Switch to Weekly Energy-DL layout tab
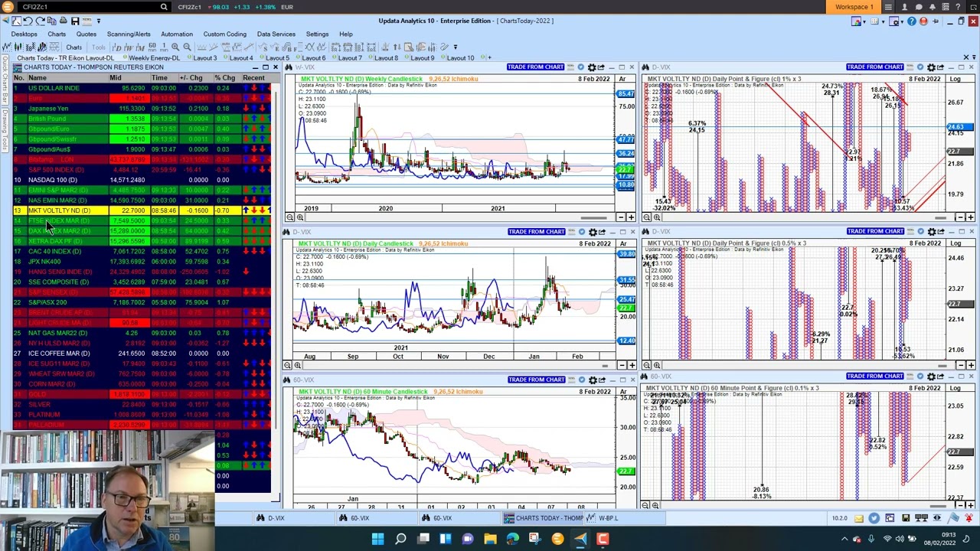Screen dimensions: 980x551 coord(154,57)
